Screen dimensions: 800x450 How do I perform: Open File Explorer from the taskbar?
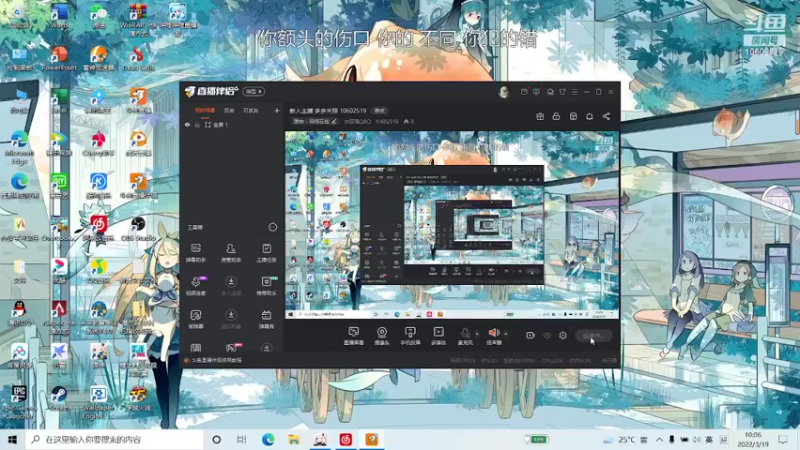[x=294, y=439]
